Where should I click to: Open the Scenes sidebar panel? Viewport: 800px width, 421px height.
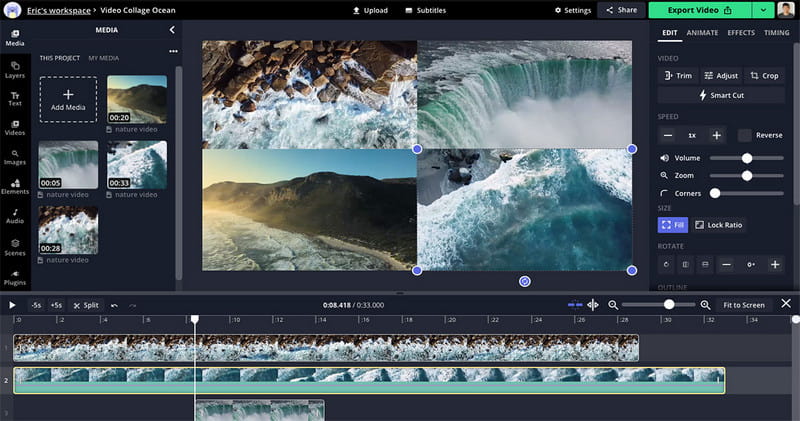pyautogui.click(x=15, y=247)
